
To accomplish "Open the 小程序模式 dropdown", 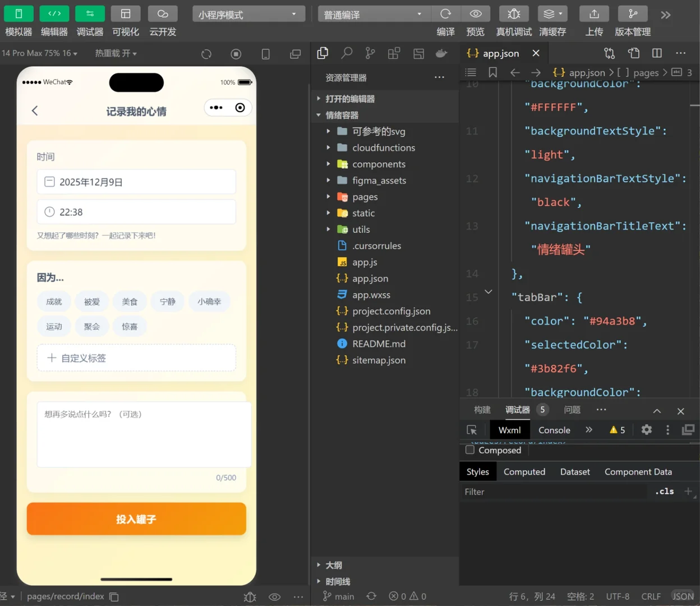I will [248, 15].
